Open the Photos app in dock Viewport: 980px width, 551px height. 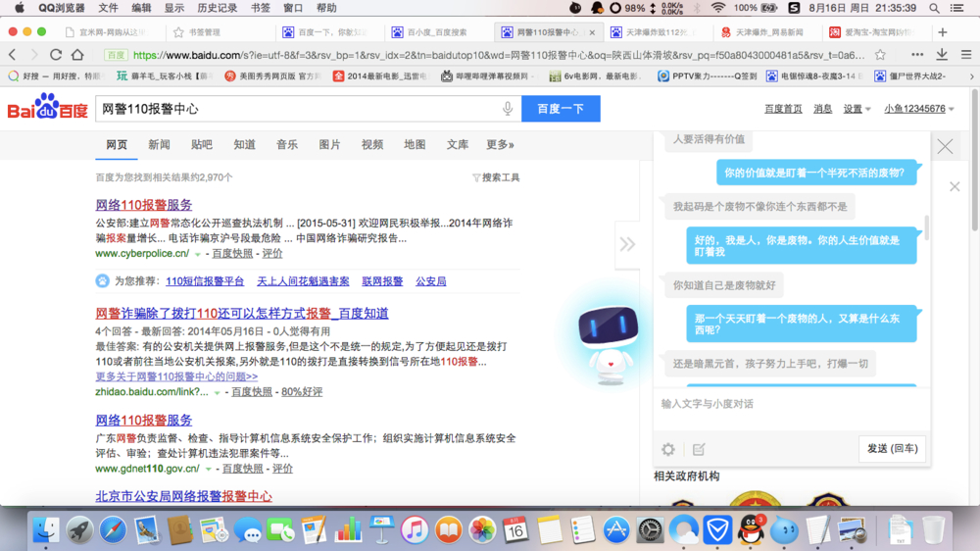coord(482,530)
